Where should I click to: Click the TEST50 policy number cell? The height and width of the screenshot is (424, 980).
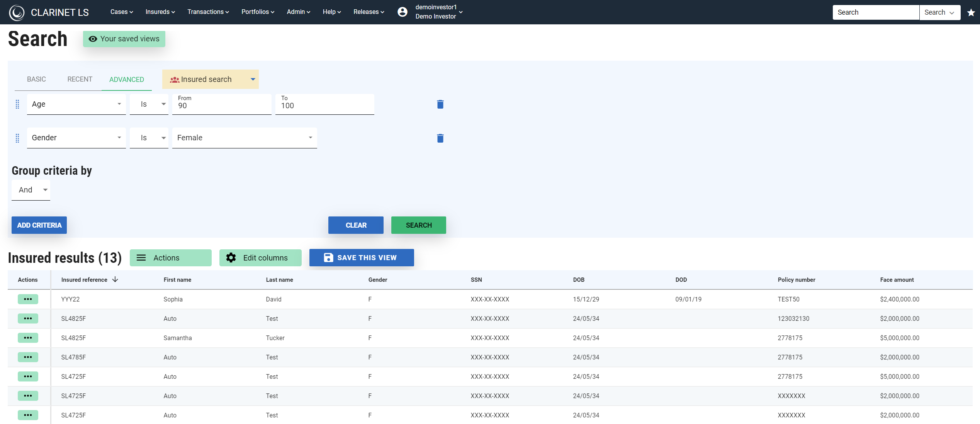tap(788, 299)
